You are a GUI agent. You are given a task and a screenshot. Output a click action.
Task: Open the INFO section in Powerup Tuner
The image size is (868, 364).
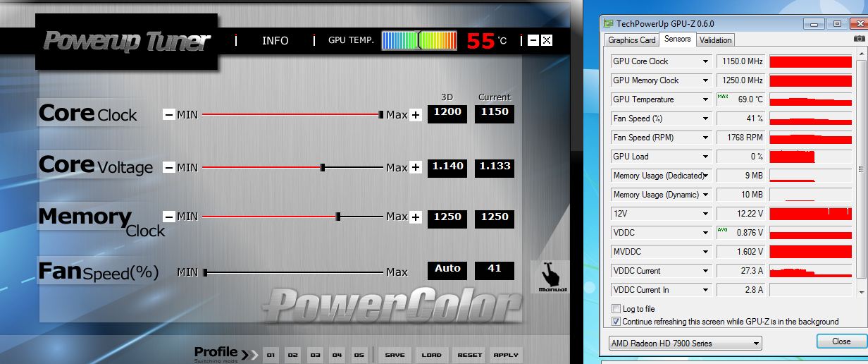275,40
